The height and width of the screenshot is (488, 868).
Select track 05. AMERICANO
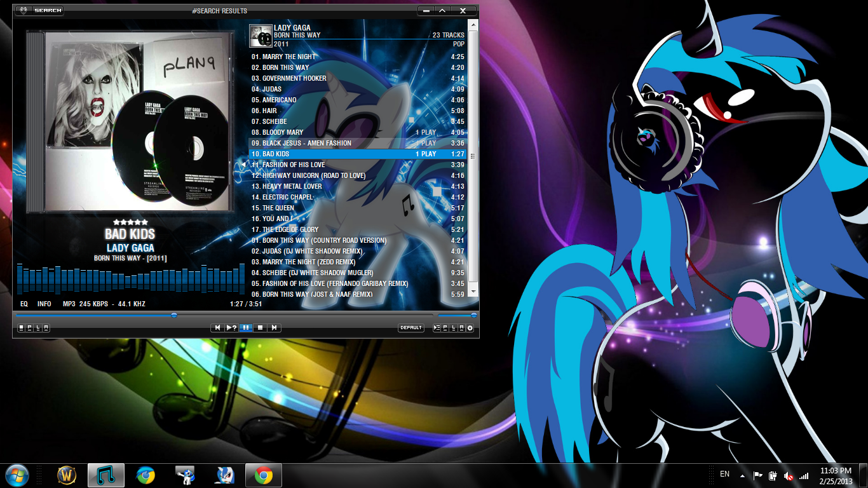(357, 100)
